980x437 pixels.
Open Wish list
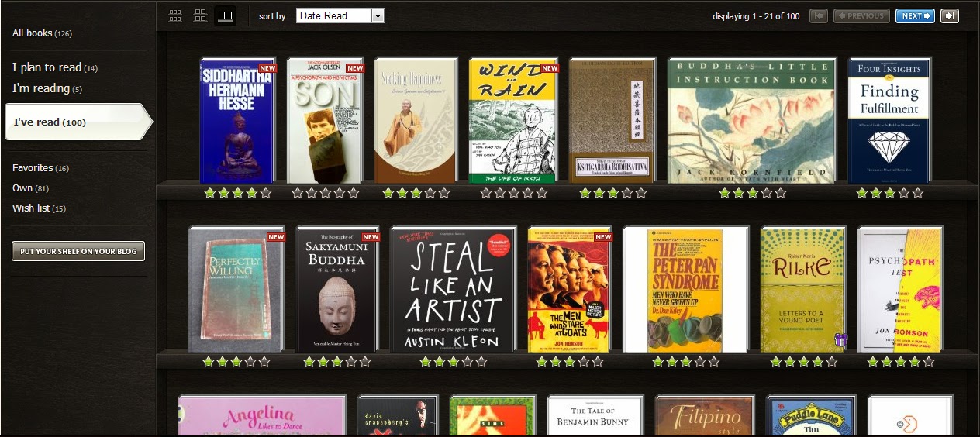click(x=39, y=208)
